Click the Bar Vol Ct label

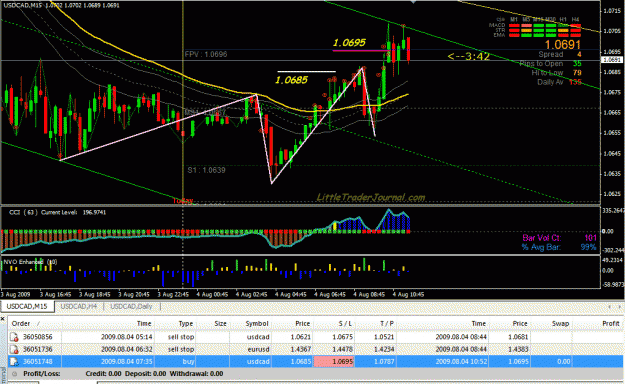(541, 238)
